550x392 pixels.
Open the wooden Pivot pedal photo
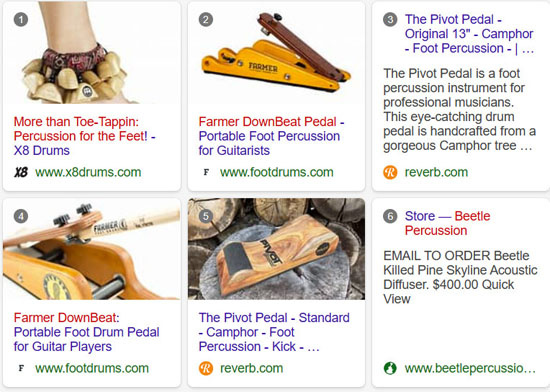tap(276, 249)
